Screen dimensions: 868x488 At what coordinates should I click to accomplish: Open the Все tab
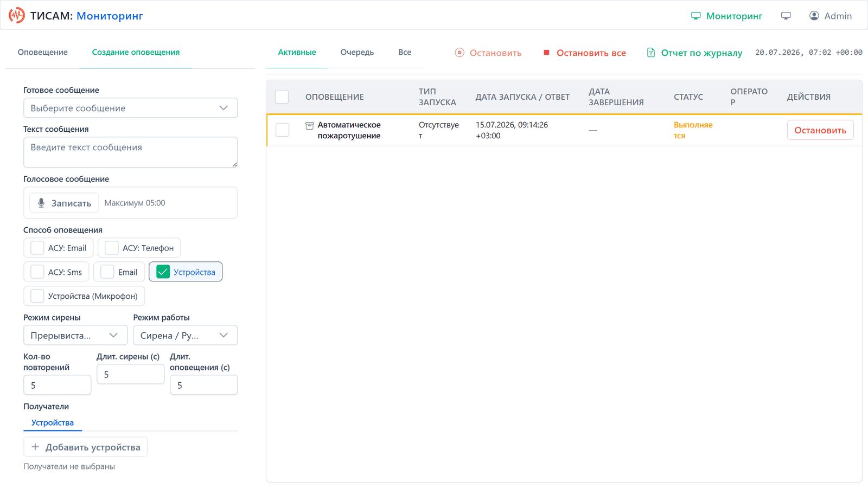(x=405, y=52)
